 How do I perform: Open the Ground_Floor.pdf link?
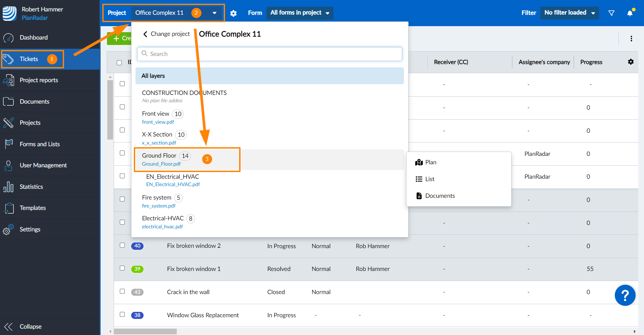click(161, 164)
